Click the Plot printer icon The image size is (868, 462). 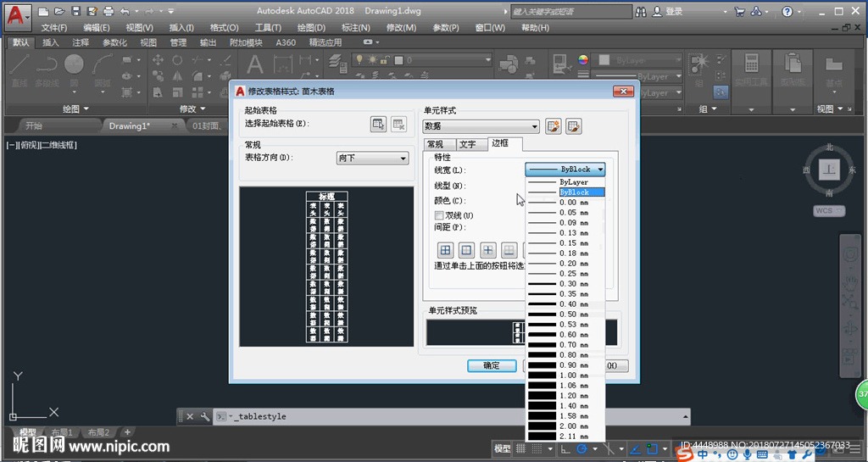[108, 11]
